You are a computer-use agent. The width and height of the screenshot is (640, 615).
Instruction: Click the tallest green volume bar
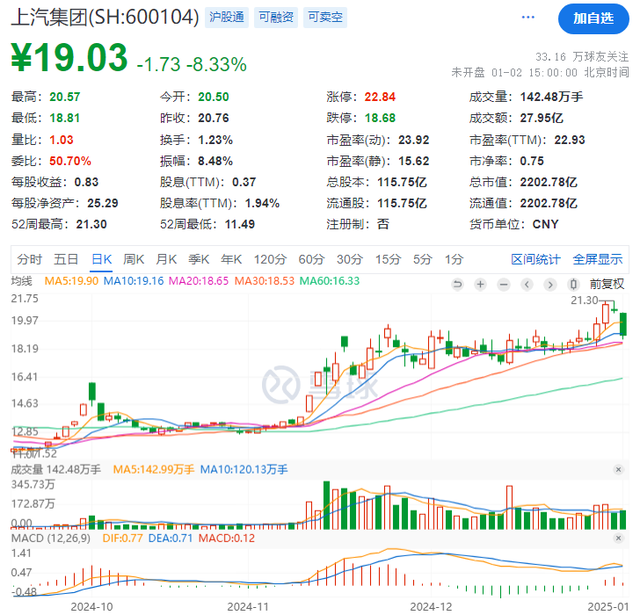pos(327,505)
